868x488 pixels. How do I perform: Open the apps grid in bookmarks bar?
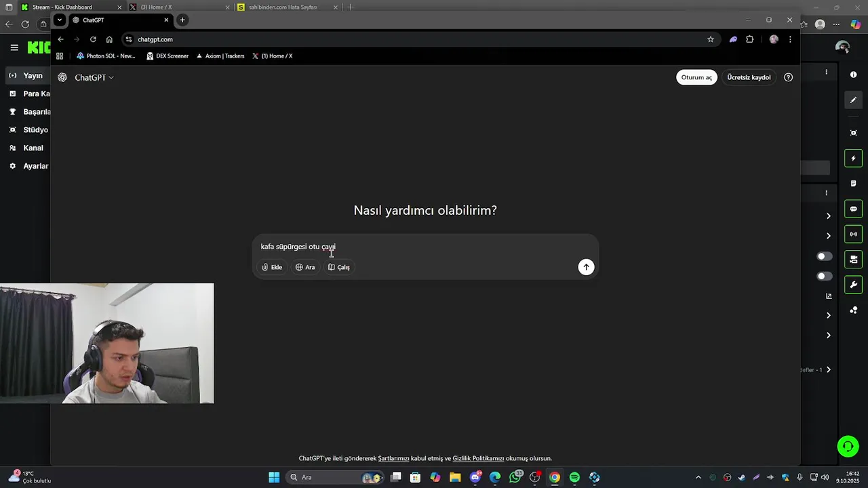[x=60, y=56]
